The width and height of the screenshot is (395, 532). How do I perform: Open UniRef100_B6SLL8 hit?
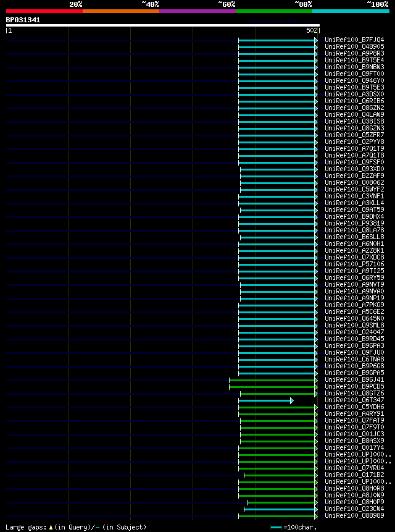pyautogui.click(x=354, y=237)
